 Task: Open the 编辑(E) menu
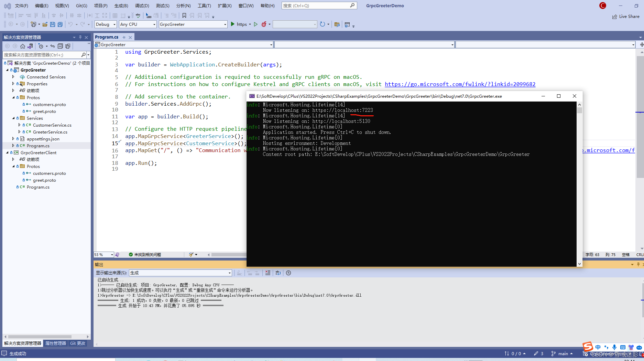point(42,6)
